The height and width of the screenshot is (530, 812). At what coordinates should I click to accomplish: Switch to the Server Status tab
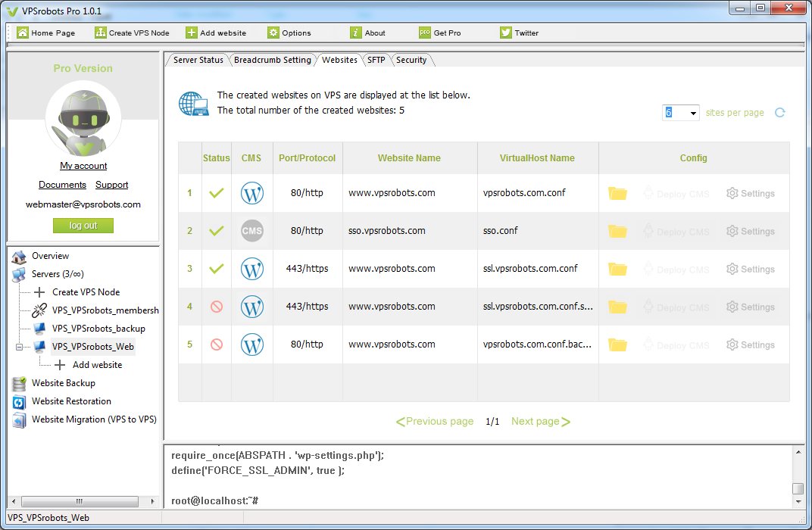(x=198, y=60)
